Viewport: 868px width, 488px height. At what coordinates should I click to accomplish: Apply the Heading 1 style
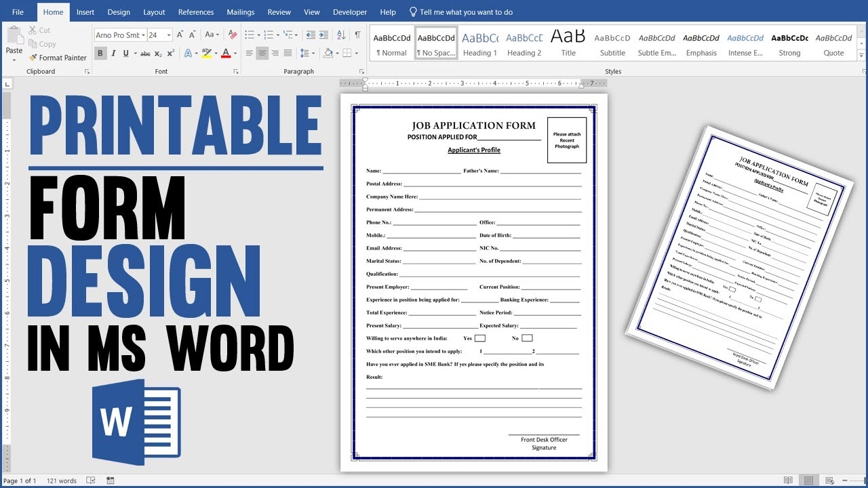[x=480, y=43]
